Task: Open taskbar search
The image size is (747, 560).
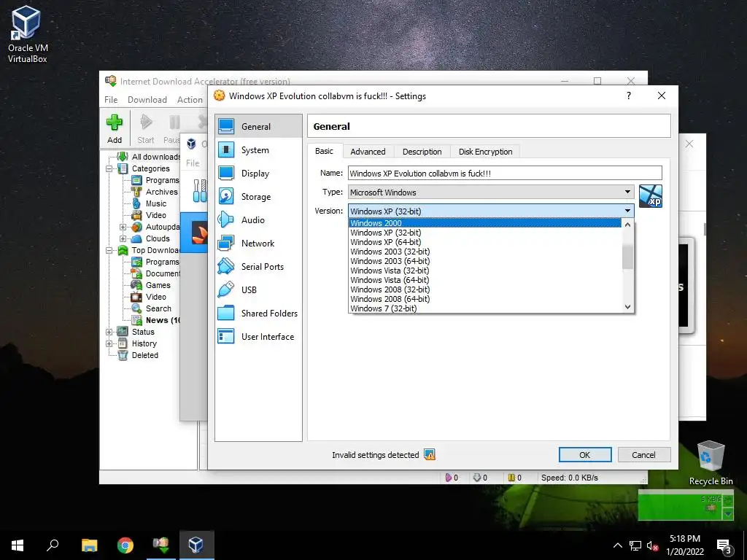Action: click(x=53, y=545)
